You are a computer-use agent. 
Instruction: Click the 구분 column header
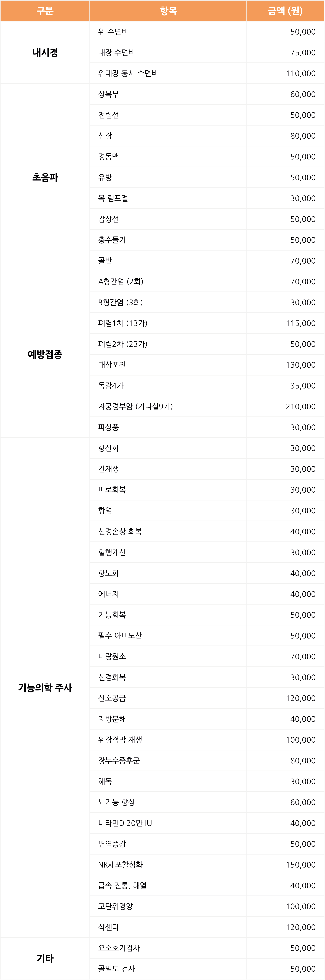(45, 11)
